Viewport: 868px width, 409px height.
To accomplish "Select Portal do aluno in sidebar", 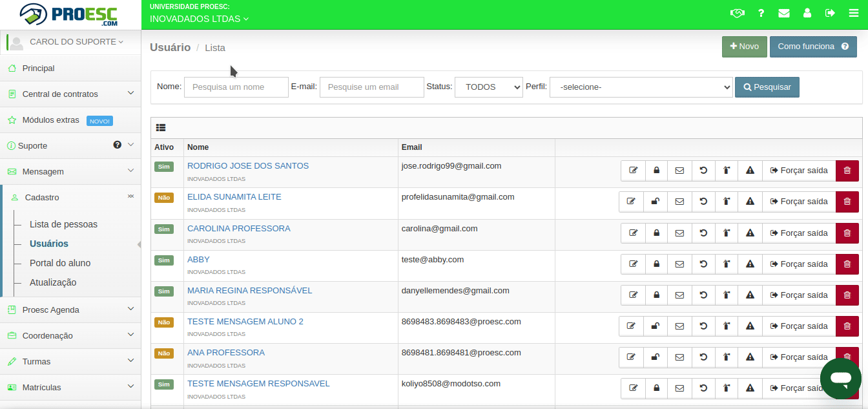I will point(60,263).
